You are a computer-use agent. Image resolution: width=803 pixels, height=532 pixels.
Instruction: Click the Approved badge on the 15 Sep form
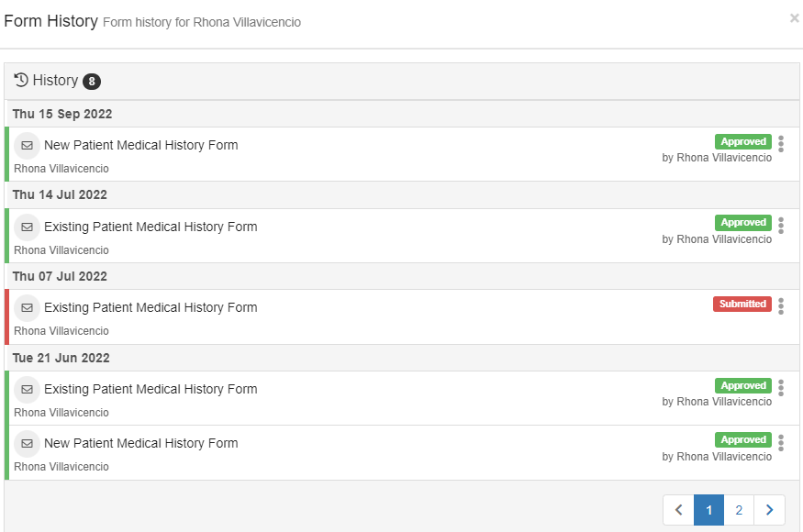742,141
